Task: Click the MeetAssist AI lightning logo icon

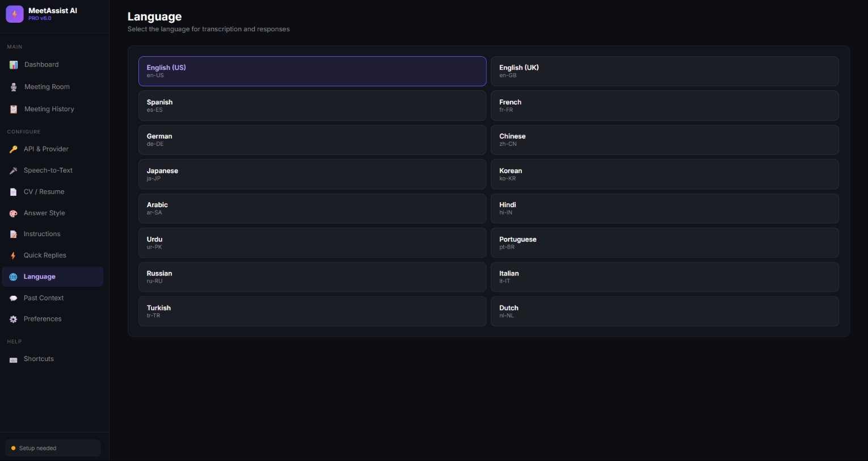Action: tap(15, 14)
